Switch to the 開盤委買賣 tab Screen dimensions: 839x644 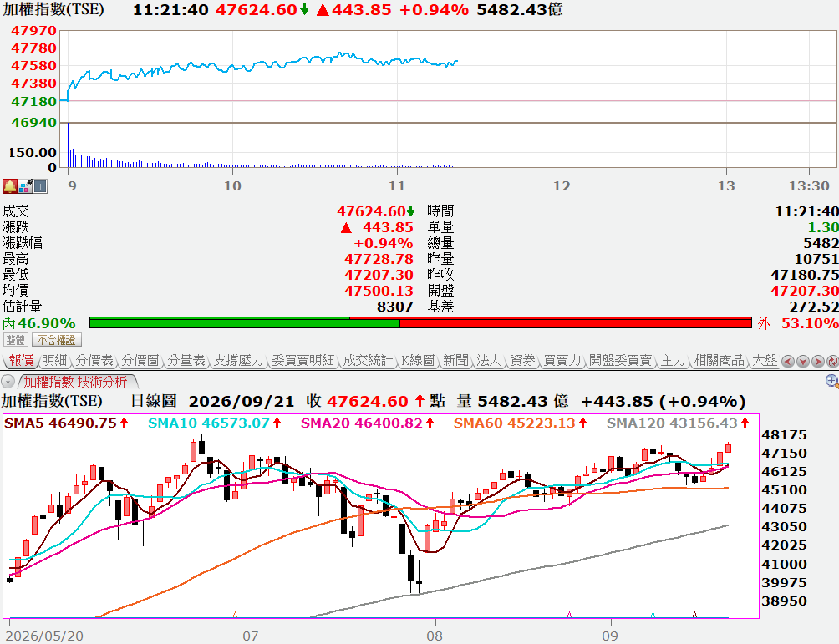[620, 361]
